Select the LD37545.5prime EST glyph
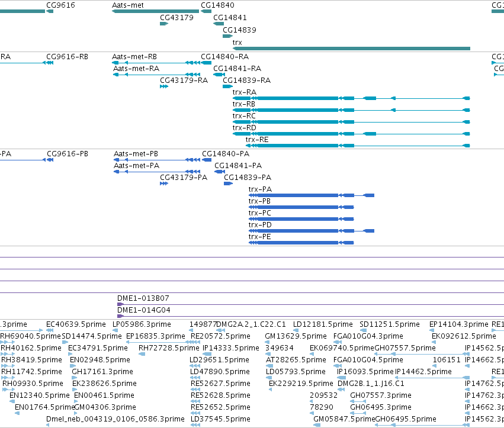This screenshot has height=428, width=504. (x=195, y=426)
